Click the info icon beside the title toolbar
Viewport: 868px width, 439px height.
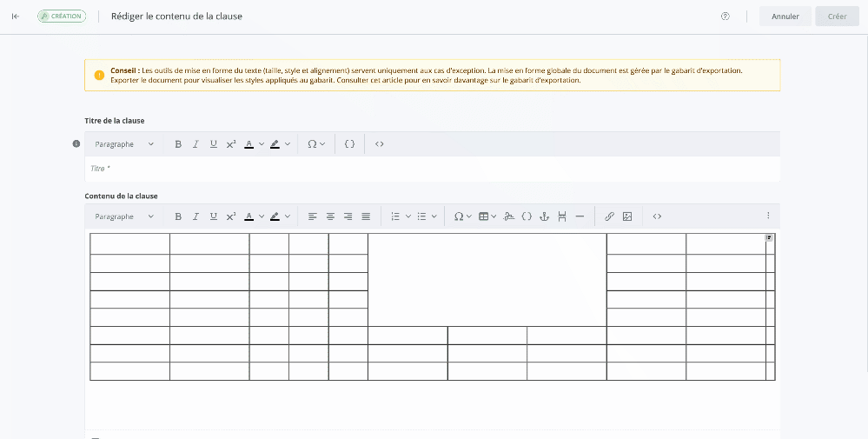76,144
